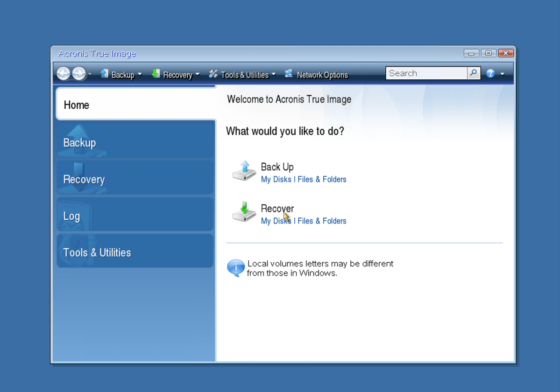Minimize the Acronis True Image window

[x=471, y=53]
